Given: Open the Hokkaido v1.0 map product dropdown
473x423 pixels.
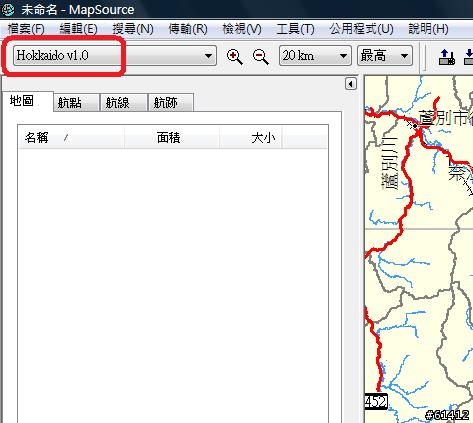Looking at the screenshot, I should point(115,55).
